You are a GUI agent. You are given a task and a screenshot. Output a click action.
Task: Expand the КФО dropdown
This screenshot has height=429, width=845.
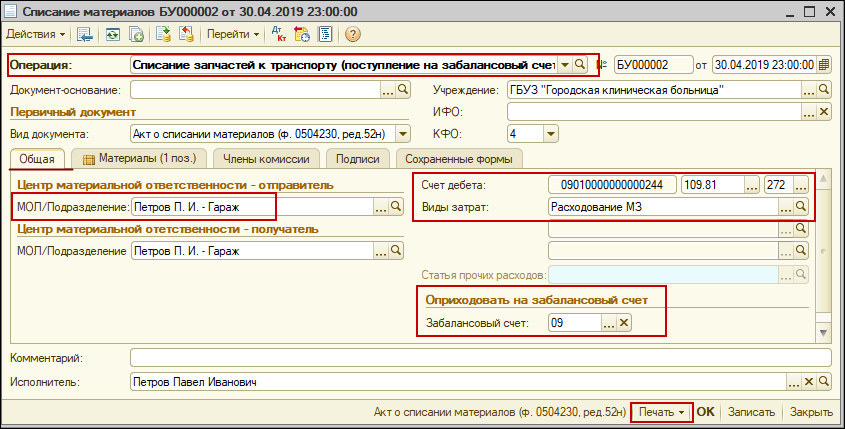(x=550, y=134)
